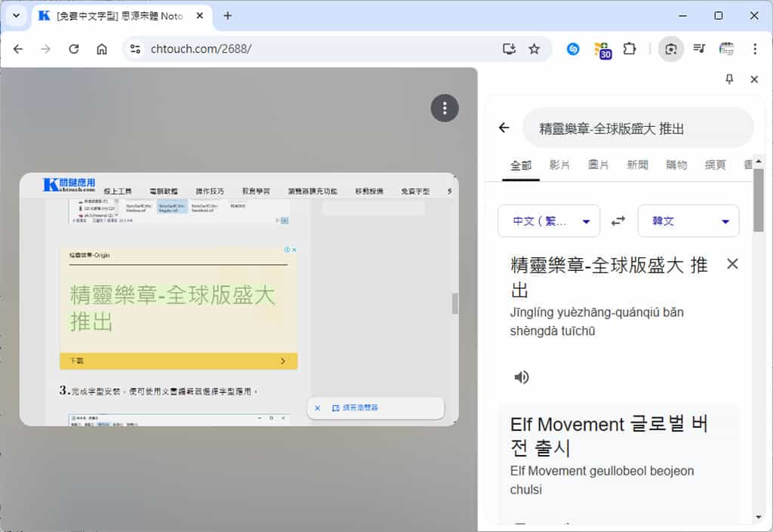Click translated text Elf Movement 글로벌 버전 출시

[x=609, y=435]
